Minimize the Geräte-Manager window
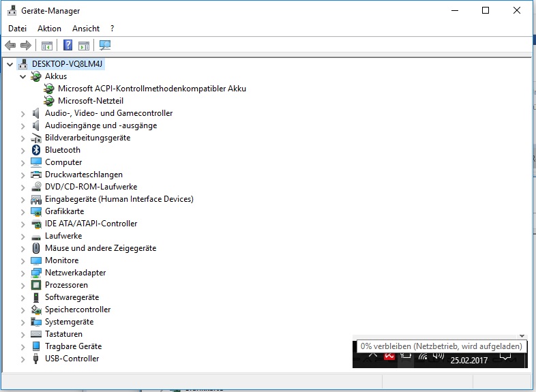This screenshot has height=392, width=536. tap(455, 11)
